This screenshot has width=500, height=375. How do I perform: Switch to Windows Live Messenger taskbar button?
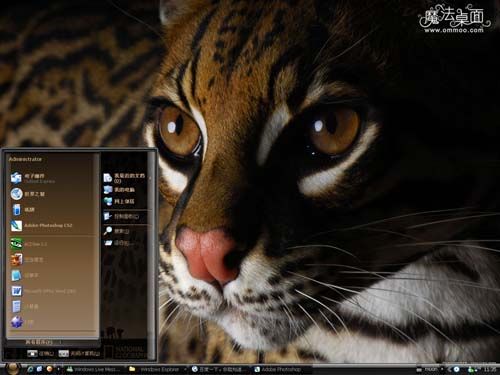pos(94,369)
